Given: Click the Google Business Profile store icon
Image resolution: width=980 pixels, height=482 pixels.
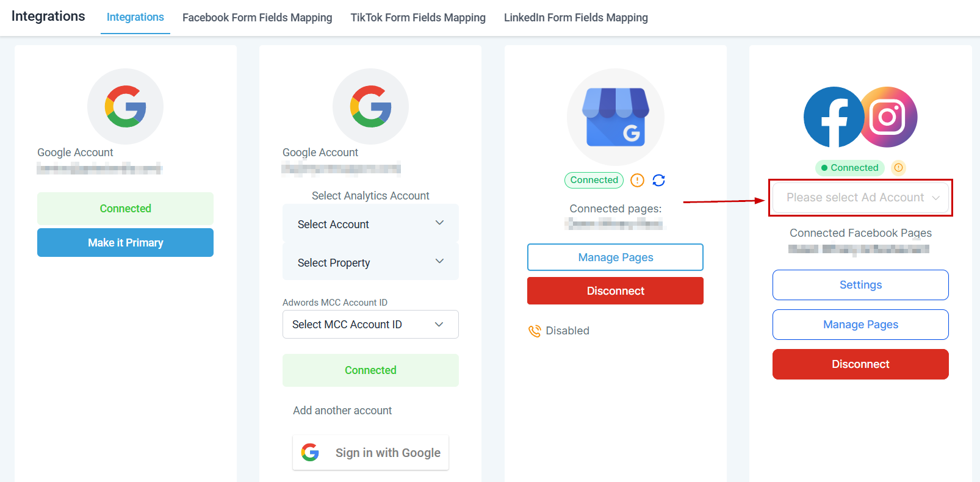Looking at the screenshot, I should coord(615,117).
